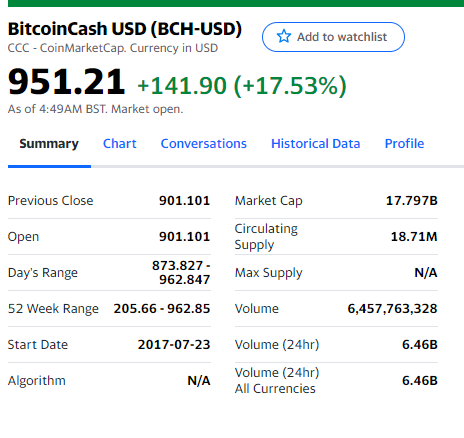
Task: View the Historical Data tab
Action: point(316,144)
